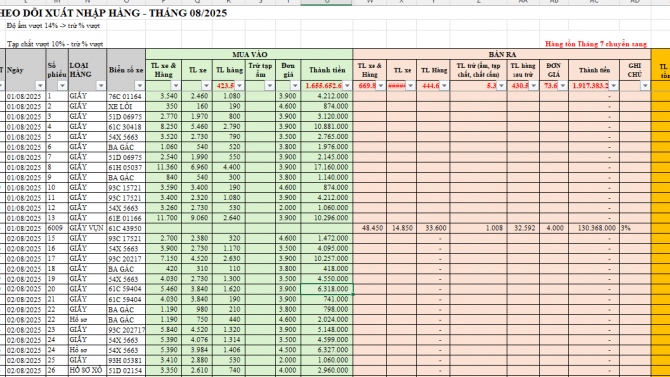
Task: Open the Trừ tạp ẩm filter dropdown
Action: coord(270,85)
